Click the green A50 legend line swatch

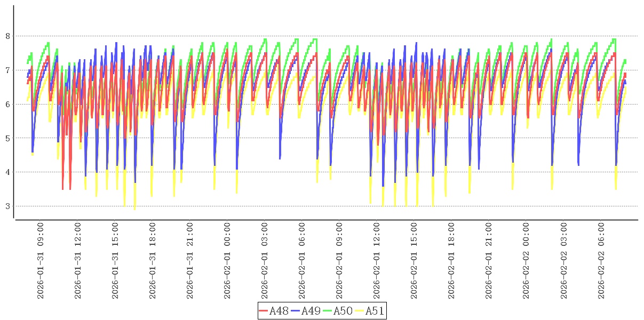[327, 311]
